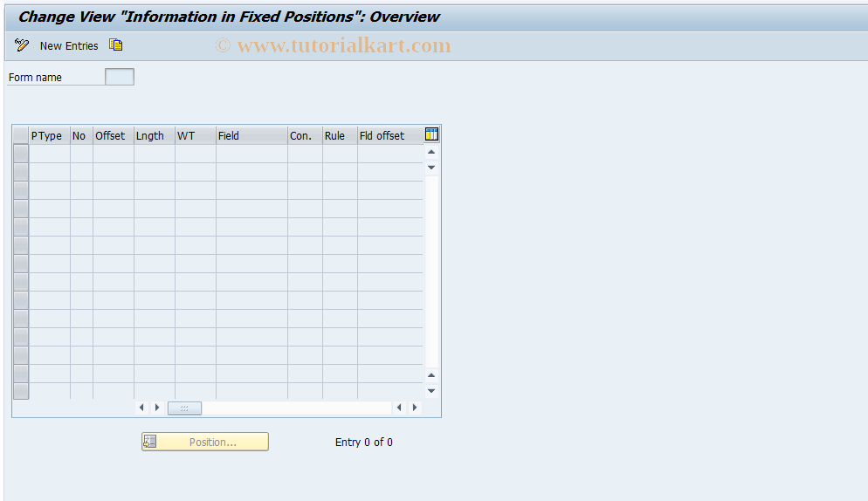The image size is (868, 501).
Task: Click the far-right scroll-right arrow of horizontal bar
Action: [x=415, y=408]
